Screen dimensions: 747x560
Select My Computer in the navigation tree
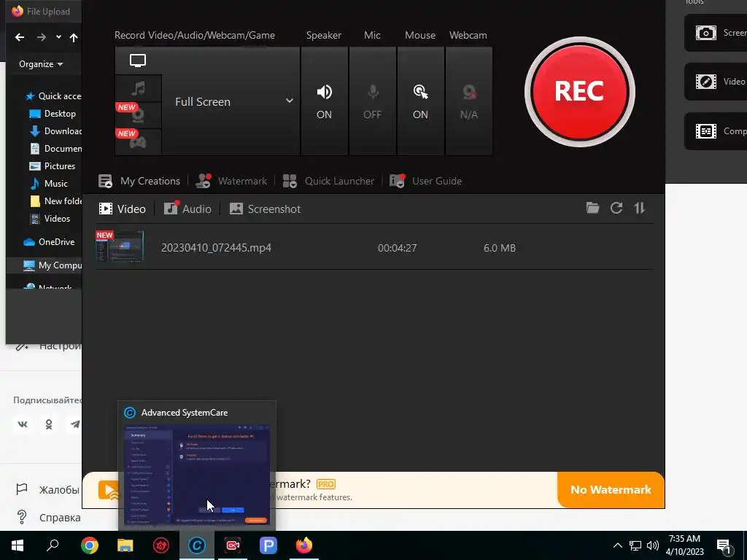pos(53,265)
